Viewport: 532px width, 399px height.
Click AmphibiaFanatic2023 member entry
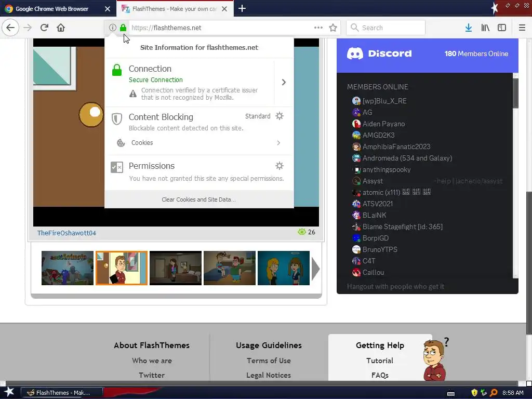391,147
